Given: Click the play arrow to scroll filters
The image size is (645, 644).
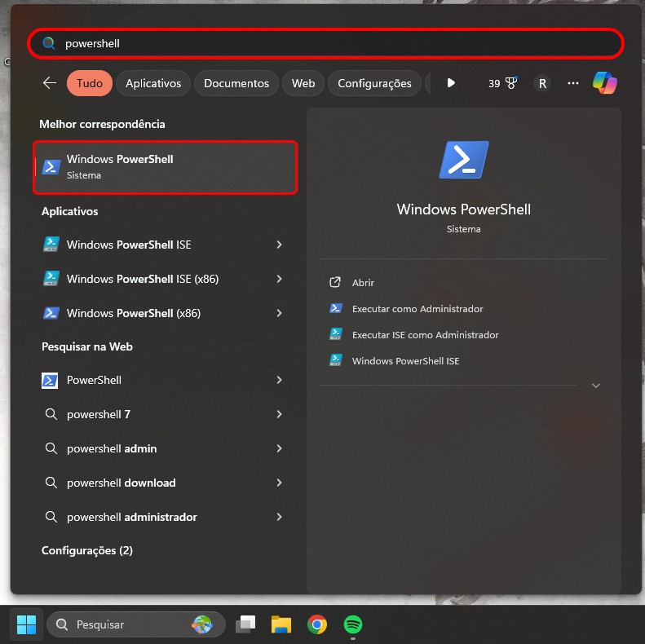Looking at the screenshot, I should point(451,83).
